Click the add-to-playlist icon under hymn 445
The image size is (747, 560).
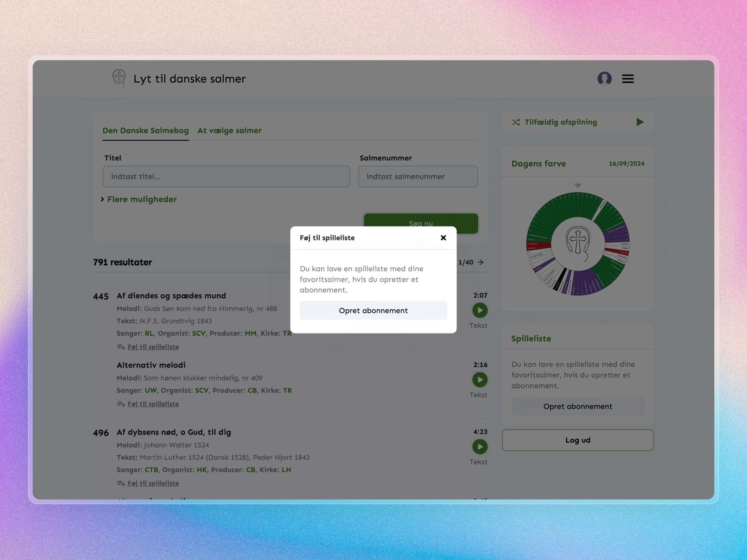(x=121, y=346)
